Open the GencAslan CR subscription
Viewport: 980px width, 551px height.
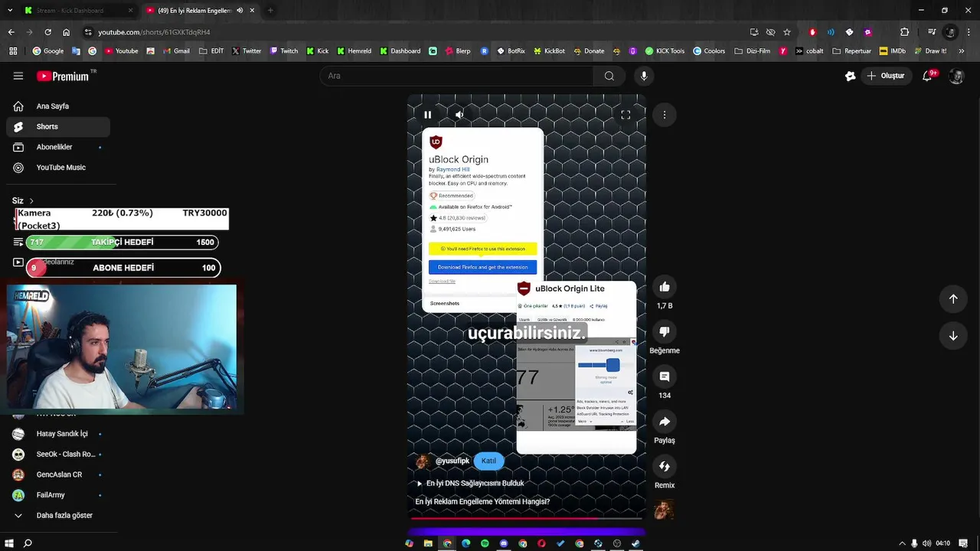click(x=58, y=474)
